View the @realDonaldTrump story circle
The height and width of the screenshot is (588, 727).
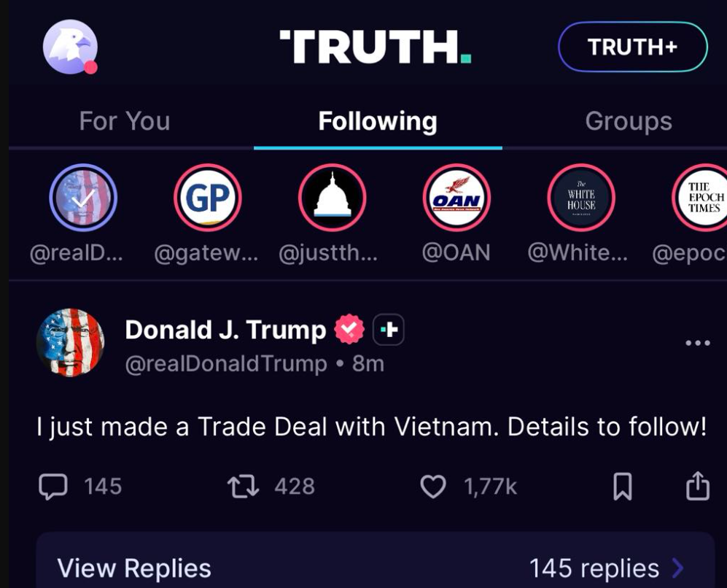(83, 198)
